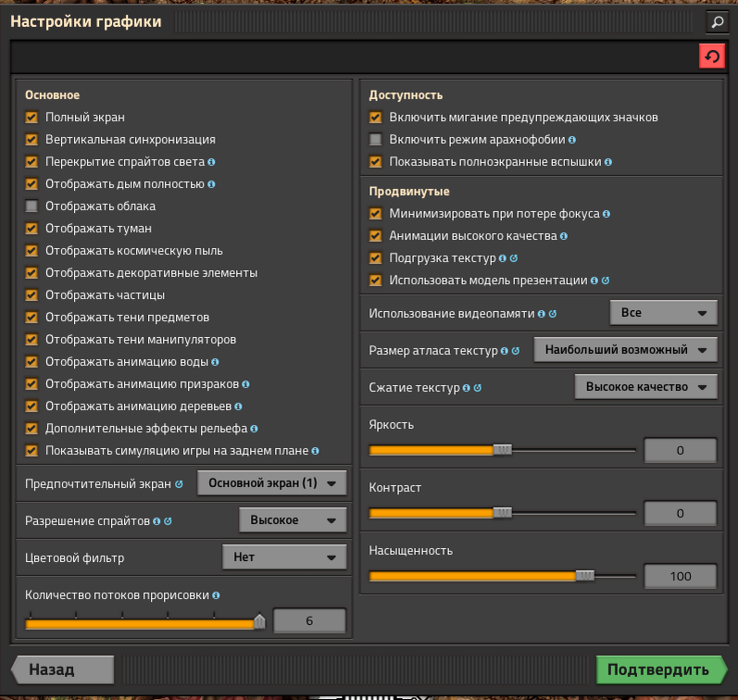Uncheck Минимизировать при потере фокуса
The width and height of the screenshot is (738, 700).
(x=376, y=214)
